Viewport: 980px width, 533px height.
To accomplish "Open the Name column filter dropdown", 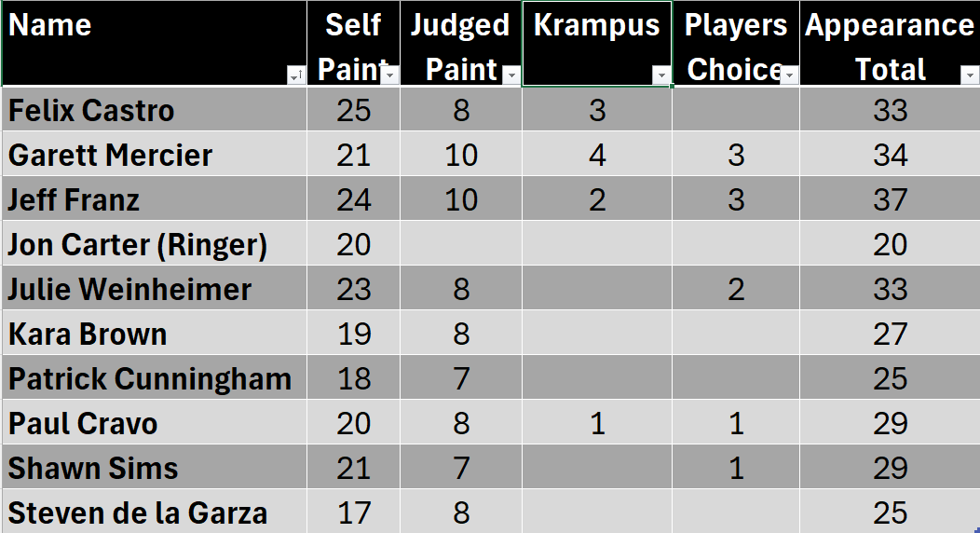I will 295,76.
